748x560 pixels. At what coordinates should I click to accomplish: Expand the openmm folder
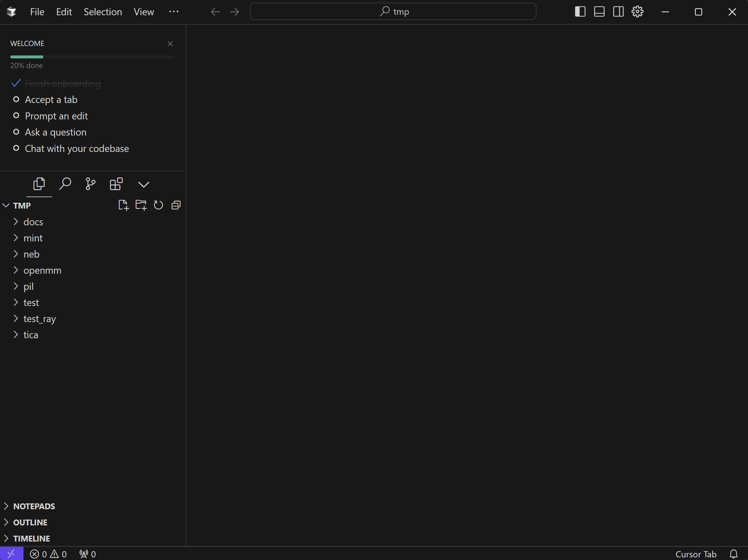pos(42,270)
